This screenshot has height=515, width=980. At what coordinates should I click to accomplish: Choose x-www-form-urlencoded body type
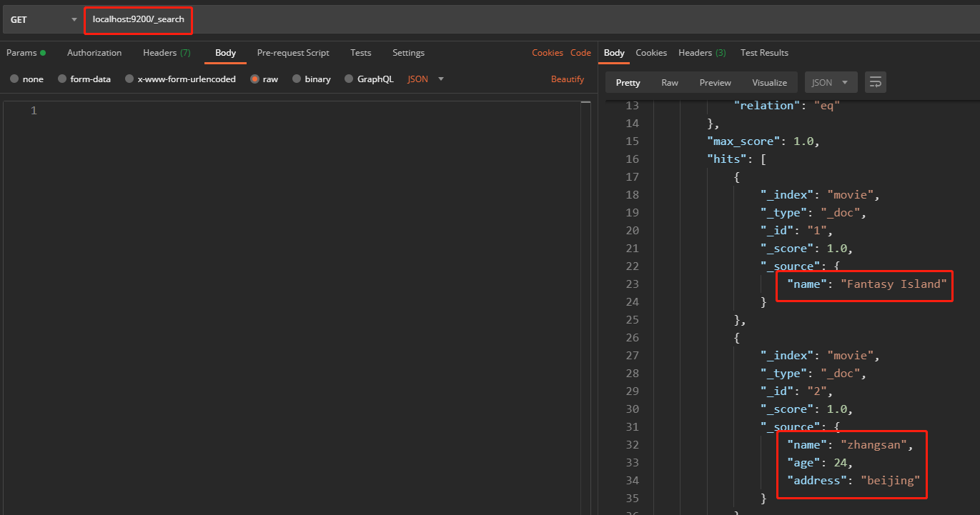click(x=180, y=79)
